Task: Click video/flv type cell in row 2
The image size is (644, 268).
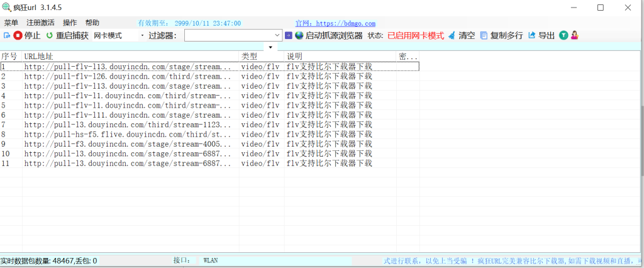Action: [x=260, y=76]
